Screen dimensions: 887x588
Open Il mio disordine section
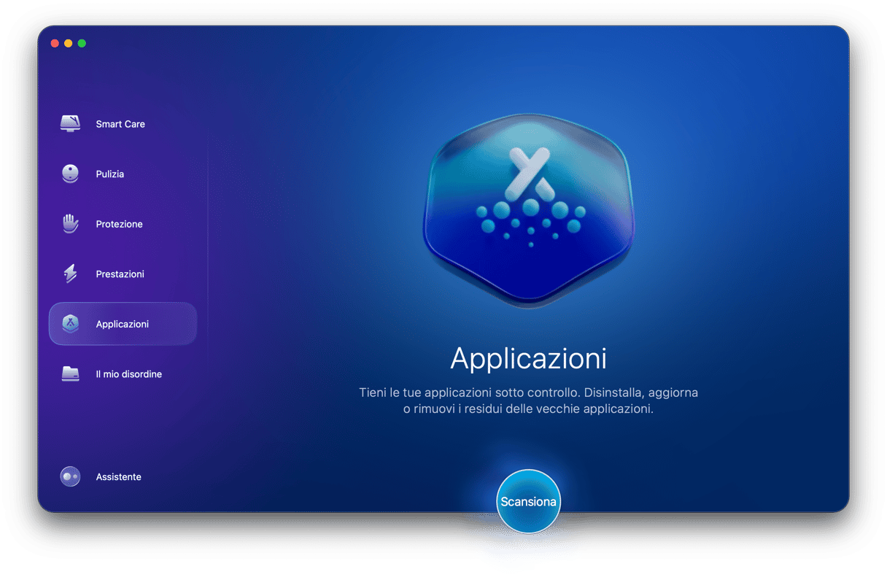(x=123, y=374)
